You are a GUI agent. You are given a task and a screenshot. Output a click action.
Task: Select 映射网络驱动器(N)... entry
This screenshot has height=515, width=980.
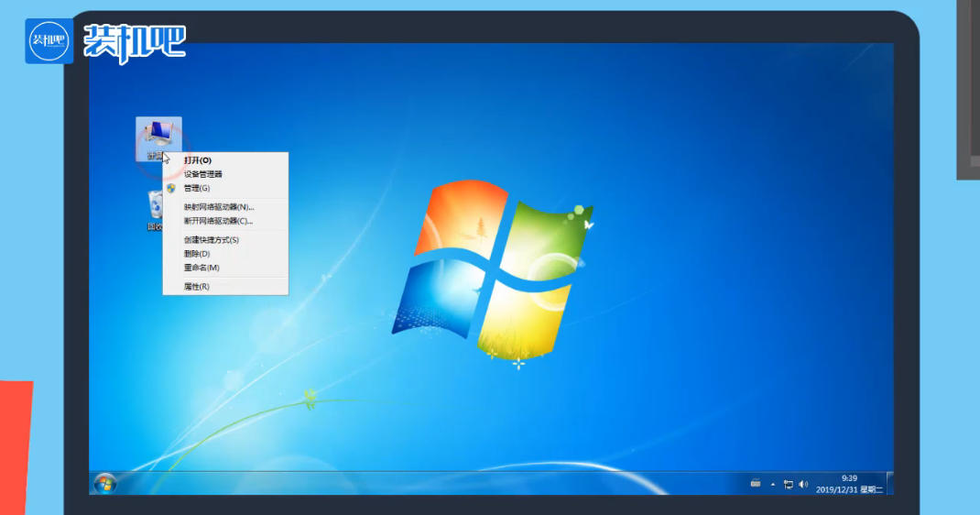tap(225, 207)
